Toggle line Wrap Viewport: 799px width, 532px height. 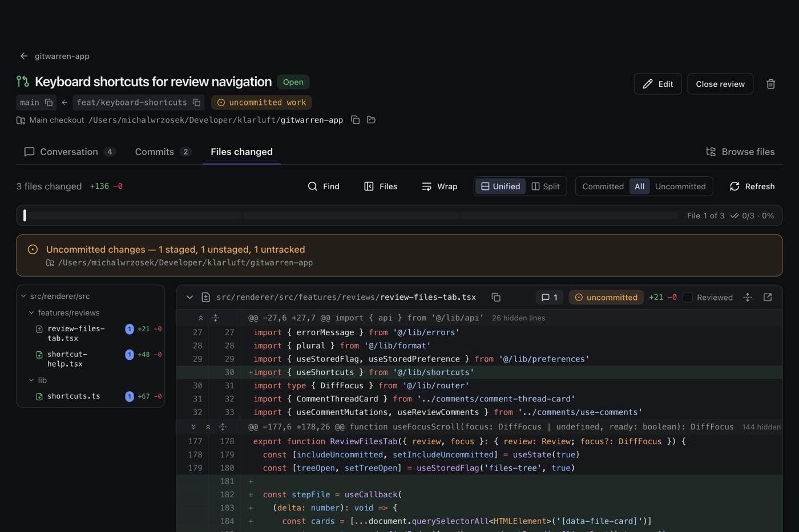(439, 186)
